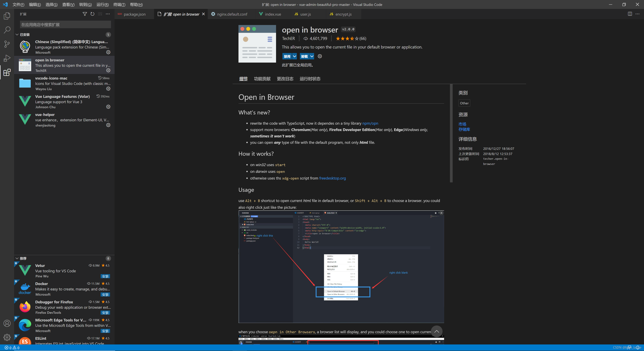644x351 pixels.
Task: Install the Vetur extension
Action: [x=105, y=276]
